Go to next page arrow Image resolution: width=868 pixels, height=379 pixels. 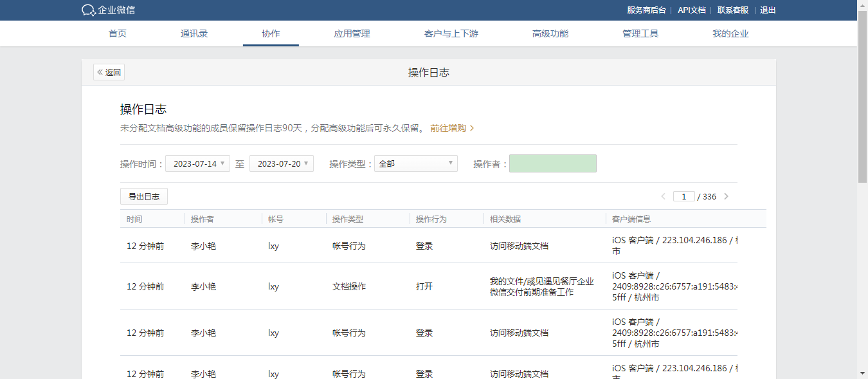[726, 196]
